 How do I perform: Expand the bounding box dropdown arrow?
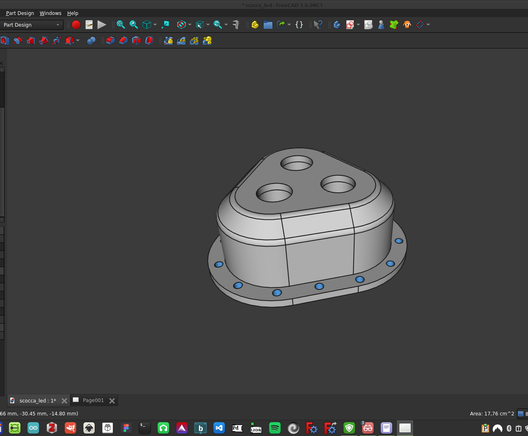pyautogui.click(x=208, y=25)
